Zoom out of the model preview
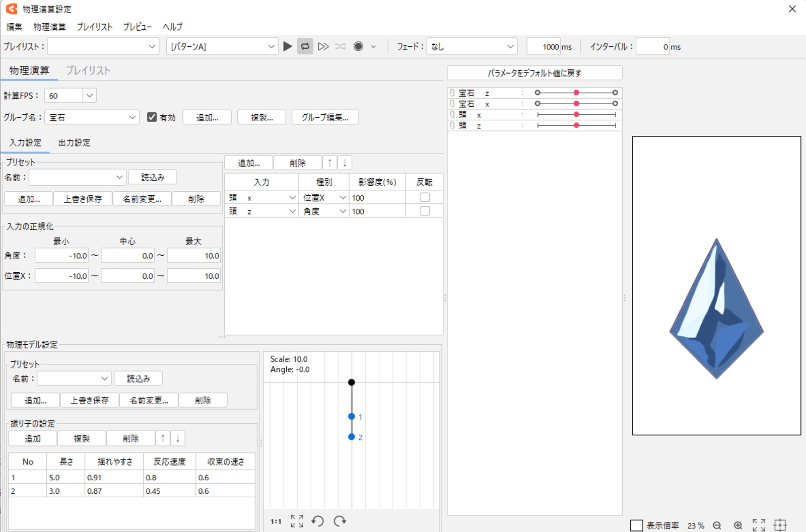This screenshot has height=532, width=806. click(x=717, y=525)
